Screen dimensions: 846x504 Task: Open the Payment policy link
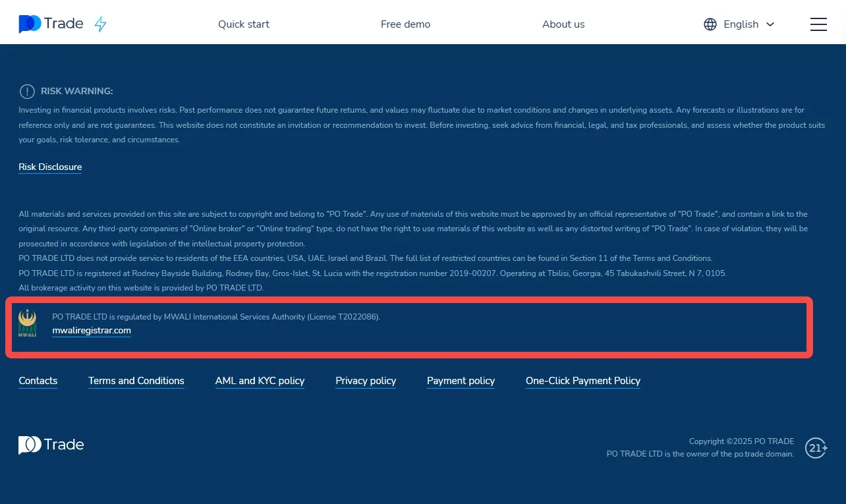461,381
